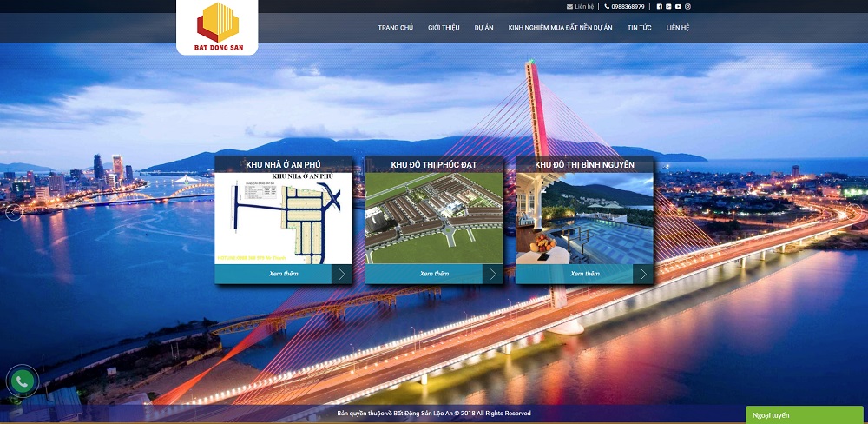
Task: Click the phone handset icon beside 0988368979
Action: (607, 7)
